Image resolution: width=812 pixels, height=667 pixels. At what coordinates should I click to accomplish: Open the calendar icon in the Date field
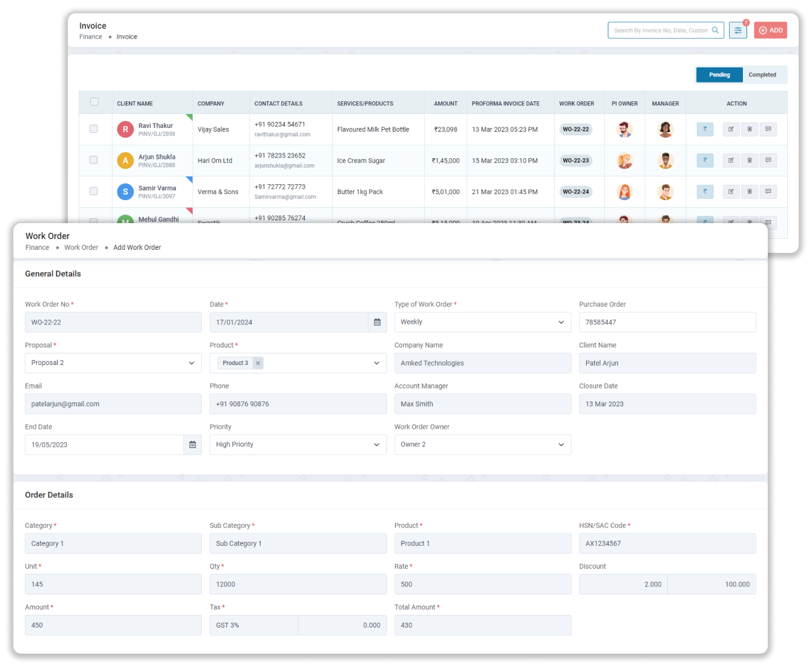[x=377, y=323]
